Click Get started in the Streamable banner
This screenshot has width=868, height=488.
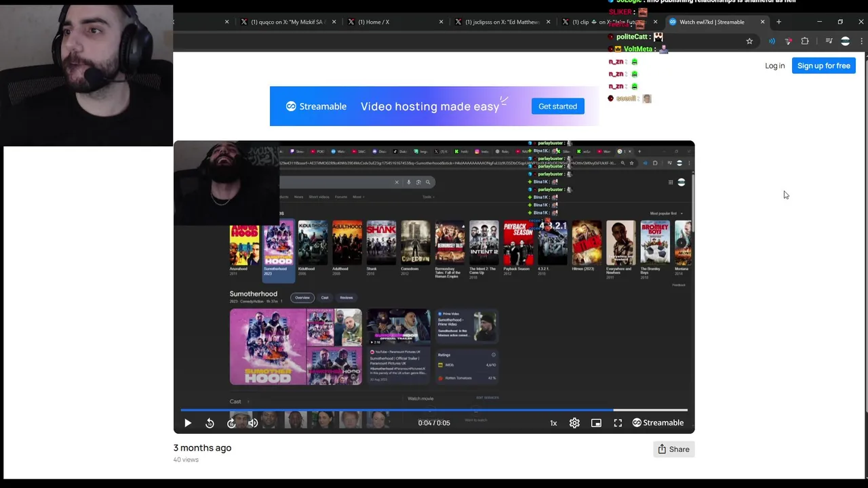[557, 106]
